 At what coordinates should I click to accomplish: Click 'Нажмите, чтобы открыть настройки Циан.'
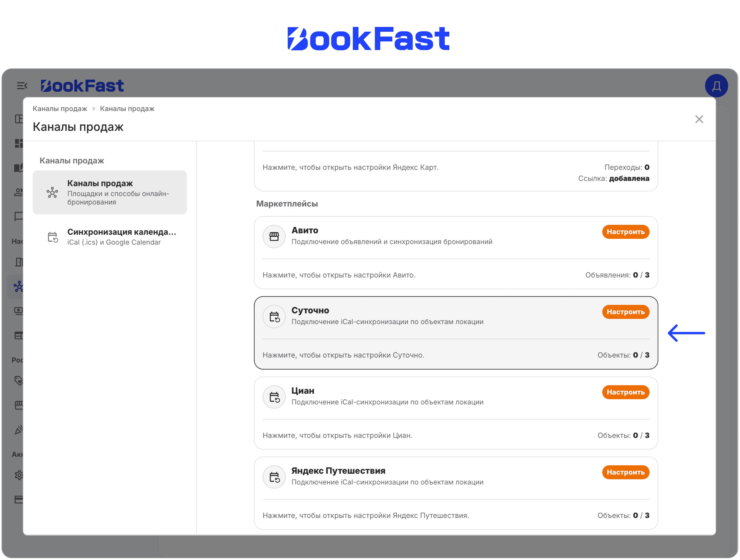pos(337,435)
